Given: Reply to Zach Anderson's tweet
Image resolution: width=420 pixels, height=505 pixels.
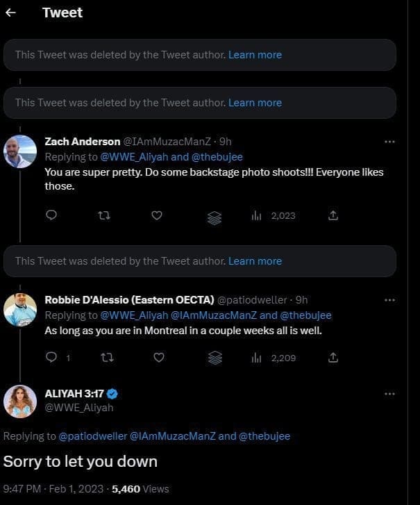Looking at the screenshot, I should (51, 215).
